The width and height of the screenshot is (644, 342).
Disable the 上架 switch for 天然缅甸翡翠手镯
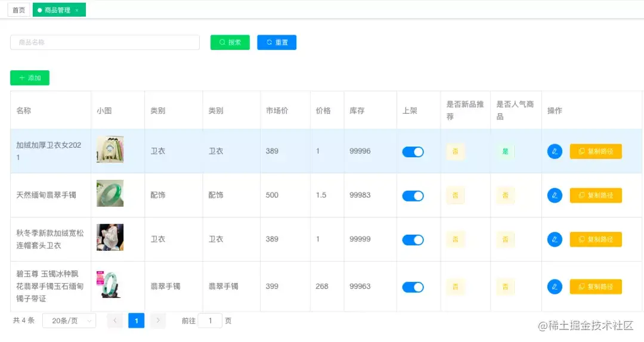[x=413, y=195]
